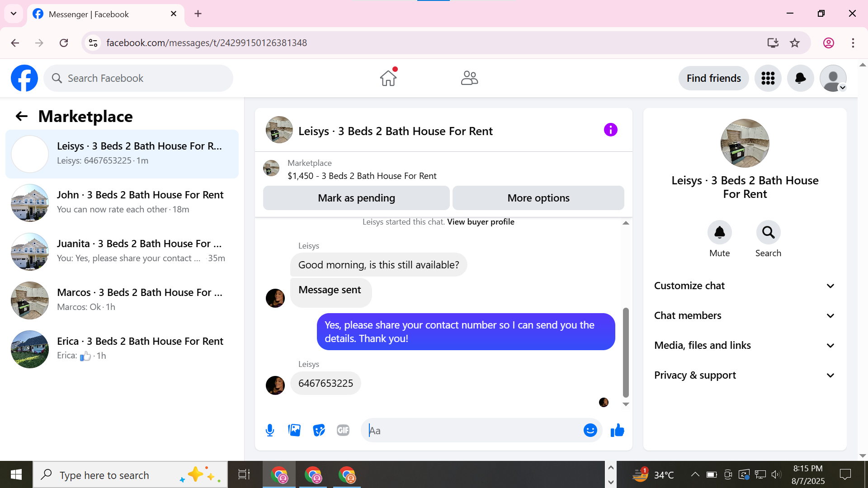868x488 pixels.
Task: Click the listing photo in info panel
Action: 745,143
